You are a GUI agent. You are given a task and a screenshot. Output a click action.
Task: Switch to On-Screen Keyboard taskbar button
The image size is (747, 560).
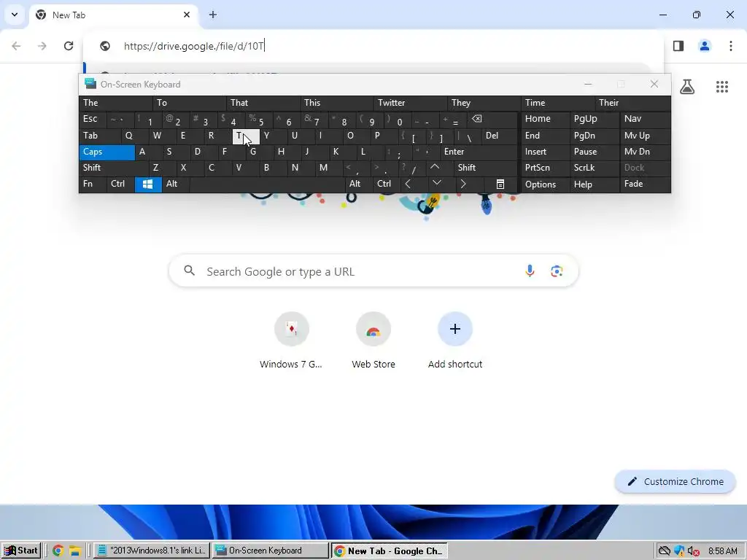(270, 551)
